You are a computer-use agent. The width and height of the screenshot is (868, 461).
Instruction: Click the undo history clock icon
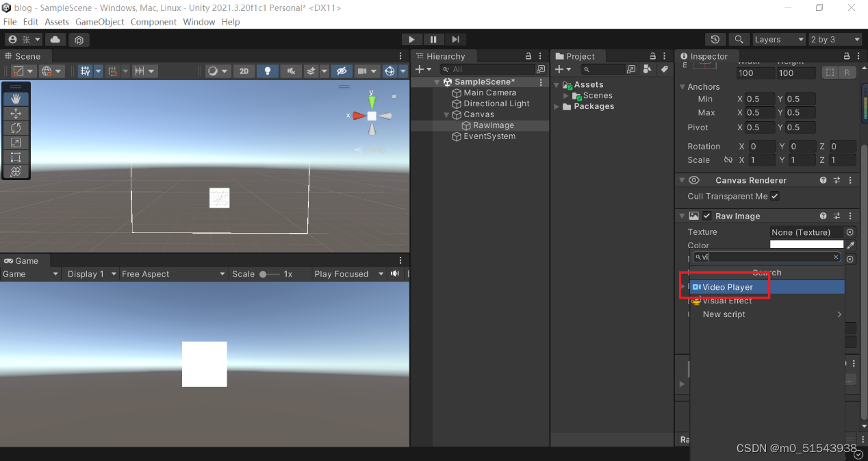(x=715, y=39)
